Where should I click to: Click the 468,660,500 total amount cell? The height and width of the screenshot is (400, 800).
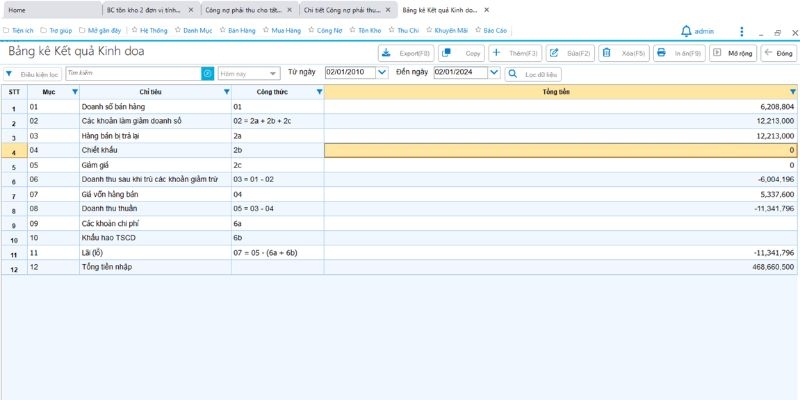(x=561, y=267)
